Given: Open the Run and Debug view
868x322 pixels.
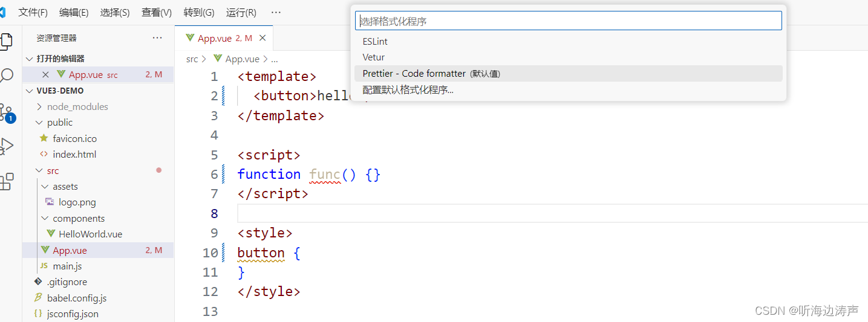Looking at the screenshot, I should (x=6, y=146).
